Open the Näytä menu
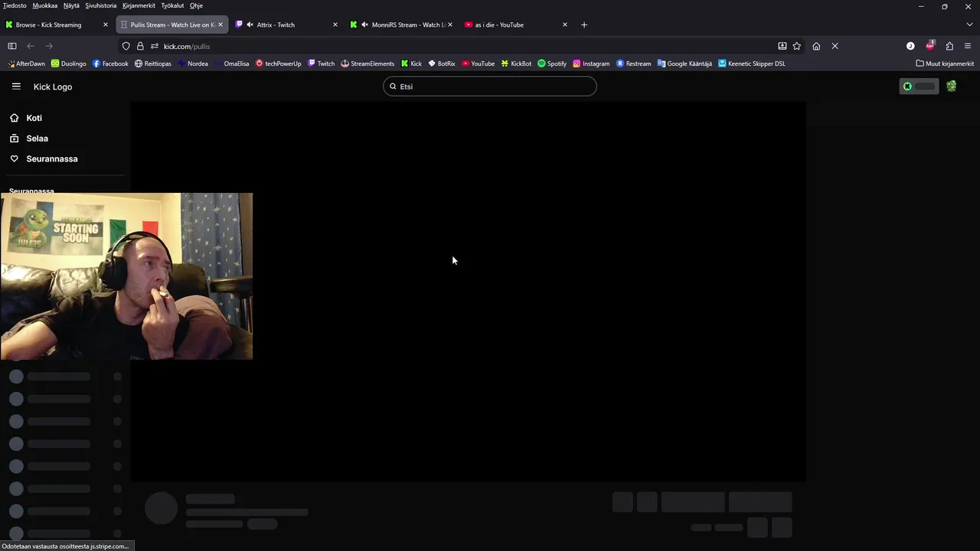 click(71, 5)
